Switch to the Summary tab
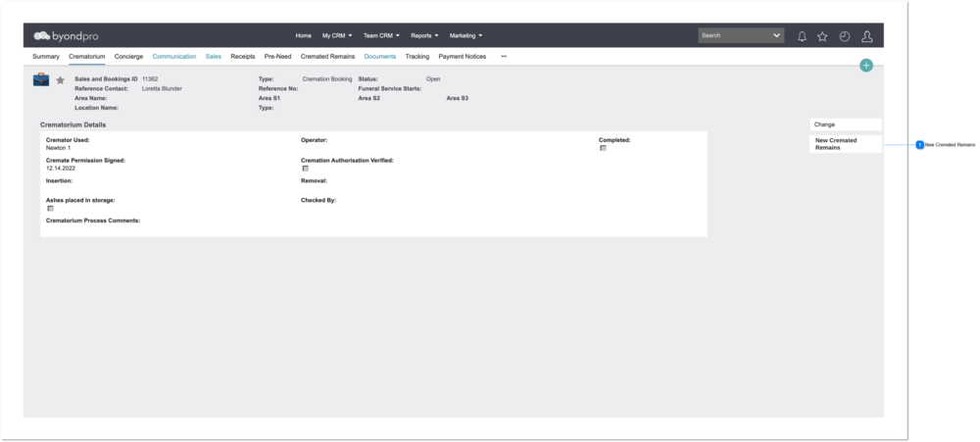This screenshot has height=442, width=980. 46,56
